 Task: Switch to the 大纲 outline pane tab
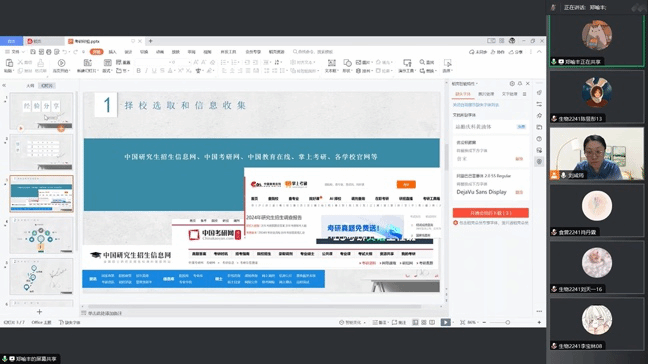coord(30,86)
